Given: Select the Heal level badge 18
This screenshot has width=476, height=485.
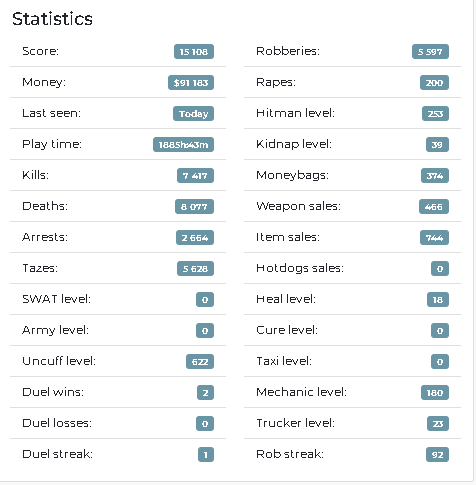Looking at the screenshot, I should (438, 300).
